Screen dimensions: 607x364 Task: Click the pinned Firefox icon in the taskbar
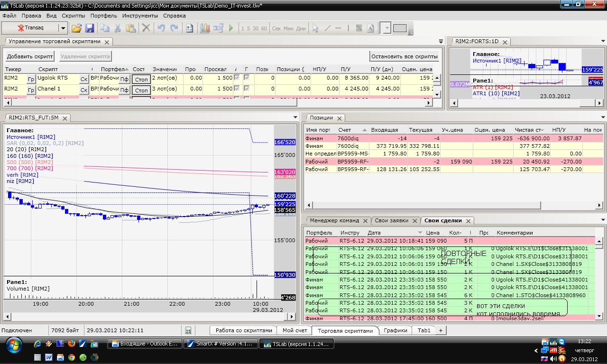click(x=72, y=344)
